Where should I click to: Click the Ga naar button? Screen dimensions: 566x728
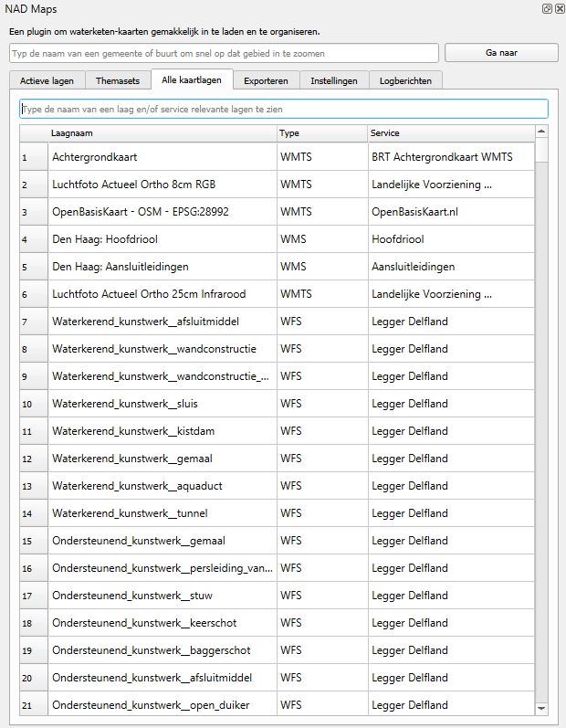(501, 53)
